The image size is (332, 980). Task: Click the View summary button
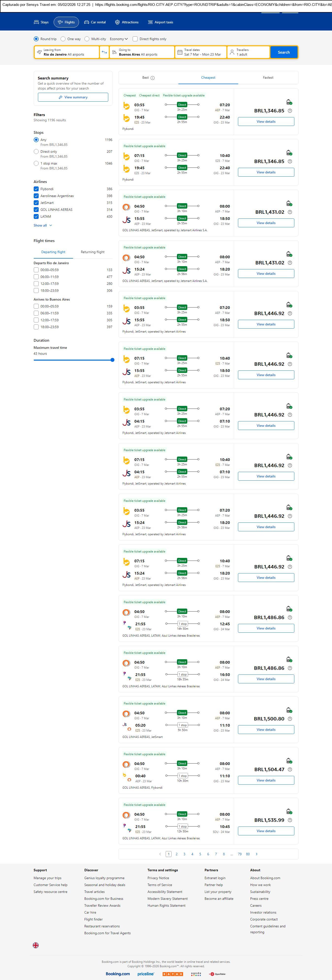tap(73, 97)
